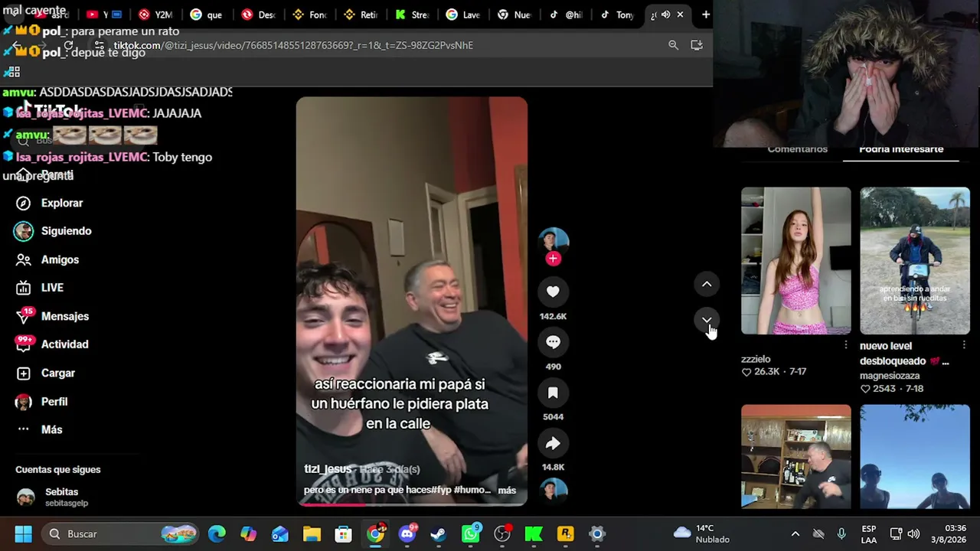Viewport: 980px width, 551px height.
Task: Open Outlook from taskbar
Action: (280, 533)
